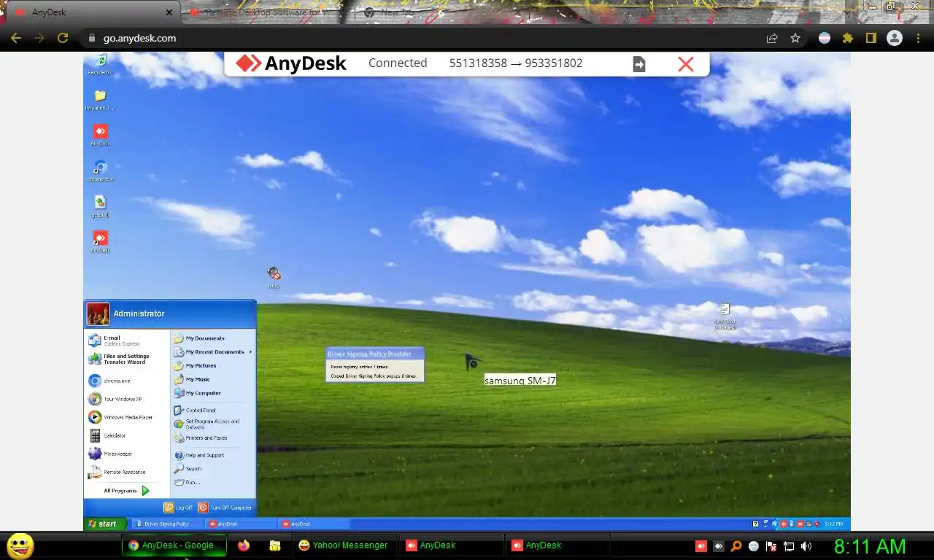
Task: Open the AnyDesk desktop shortcut under the folder
Action: (100, 135)
